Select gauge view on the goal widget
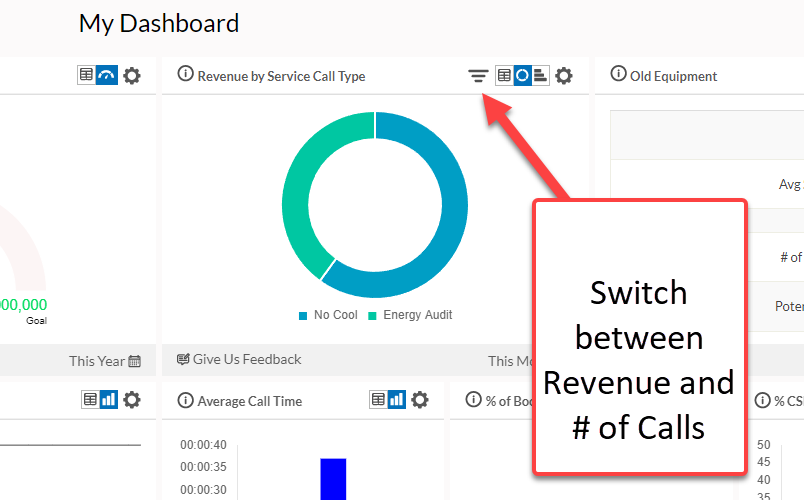Image resolution: width=804 pixels, height=500 pixels. tap(107, 75)
